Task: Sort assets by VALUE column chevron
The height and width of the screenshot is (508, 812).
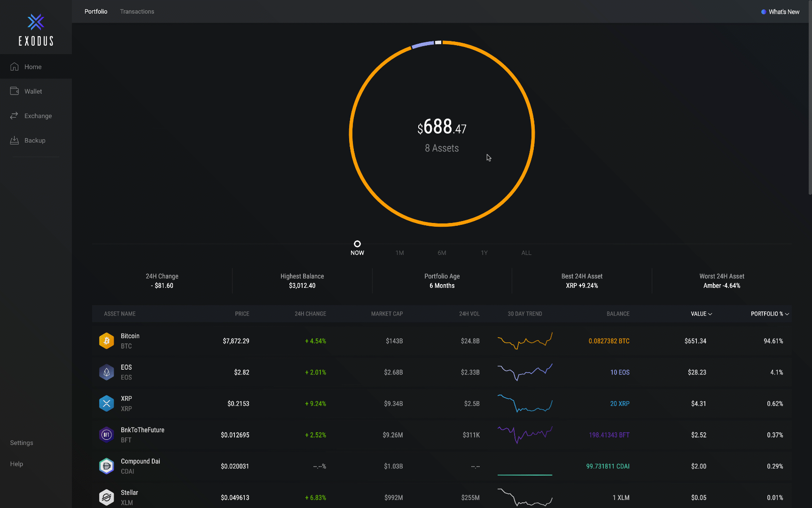Action: pos(710,314)
